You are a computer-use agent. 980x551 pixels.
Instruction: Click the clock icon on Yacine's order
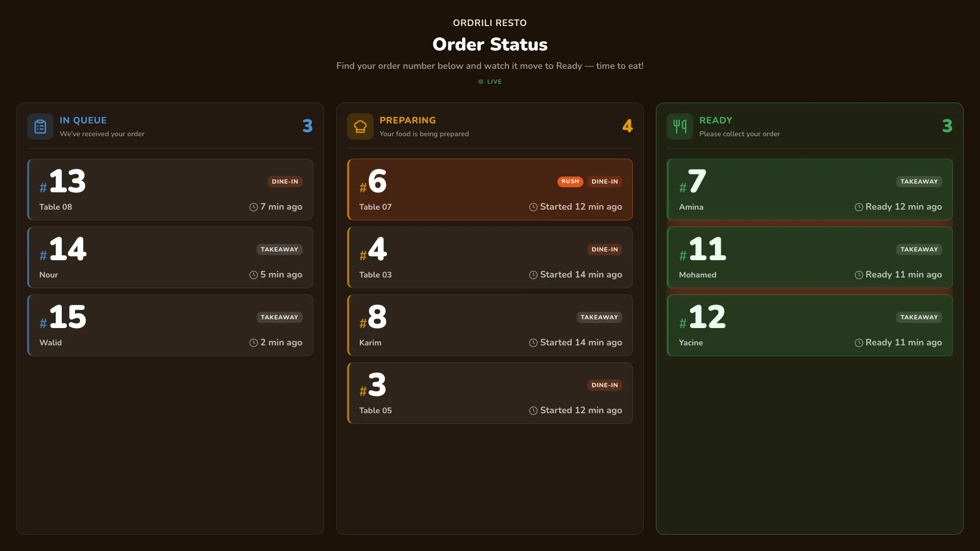[x=859, y=343]
